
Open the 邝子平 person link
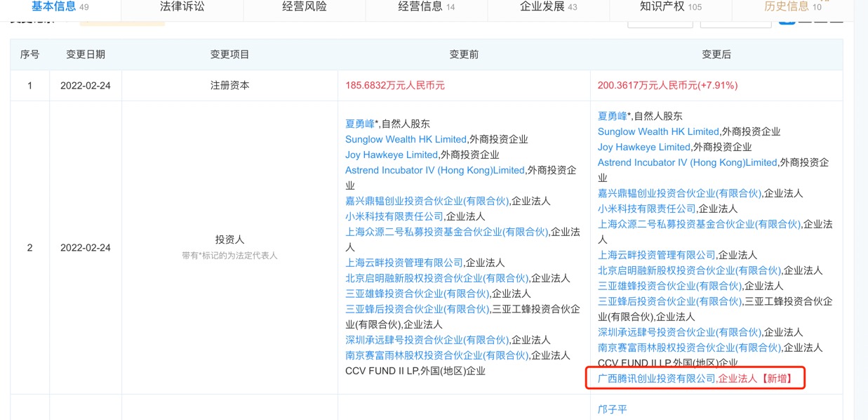pyautogui.click(x=613, y=409)
